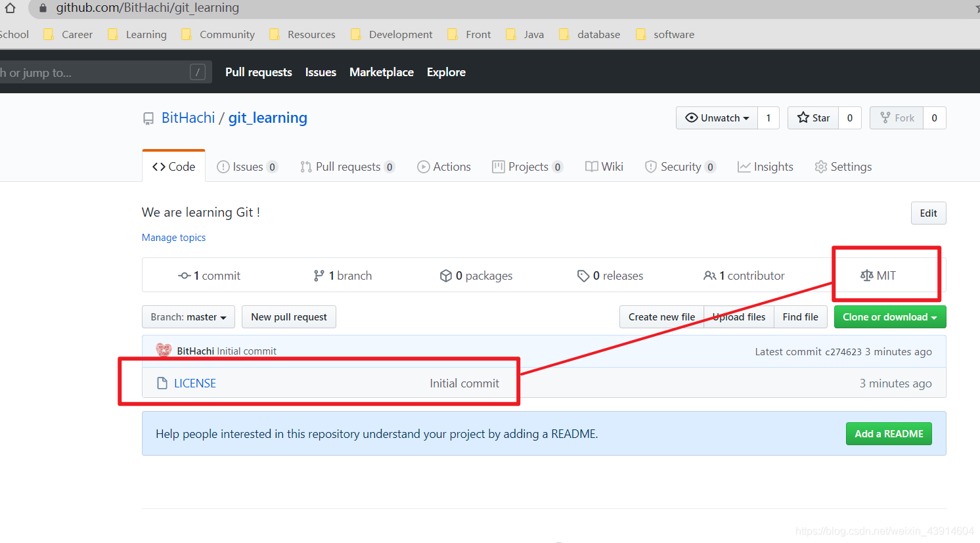The image size is (980, 543).
Task: Click the watchers count 1
Action: tap(768, 118)
